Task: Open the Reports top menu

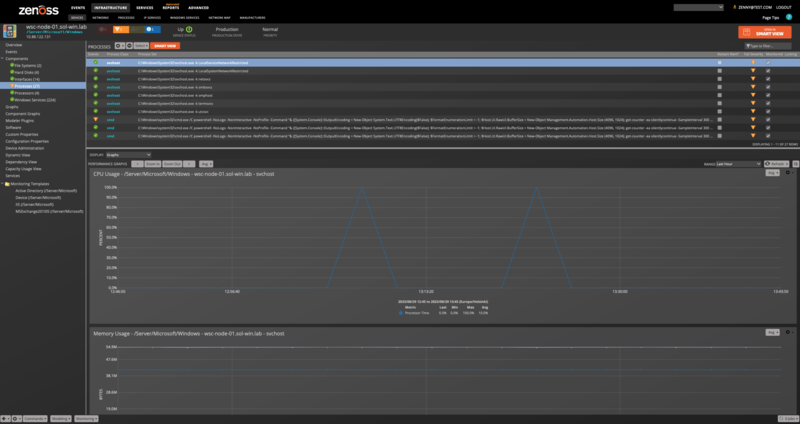Action: coord(171,8)
